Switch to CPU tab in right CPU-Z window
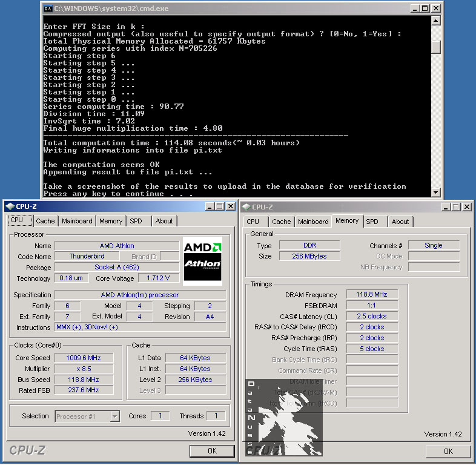476x474 pixels. [x=253, y=222]
